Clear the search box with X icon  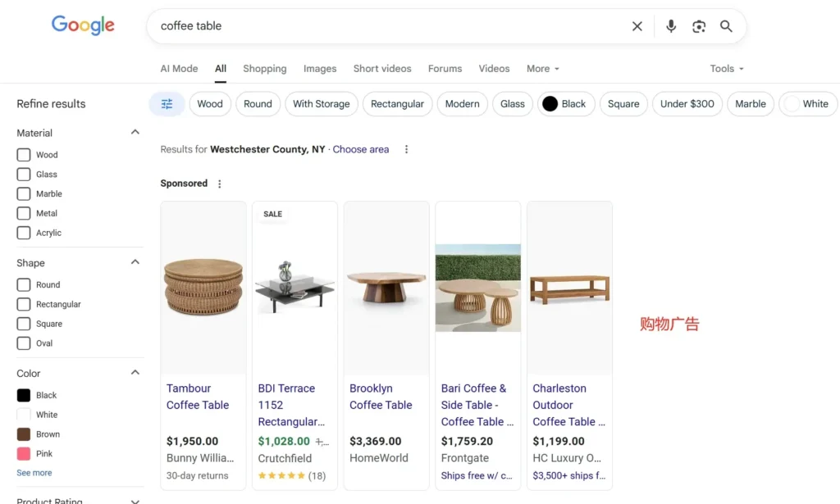pyautogui.click(x=637, y=26)
